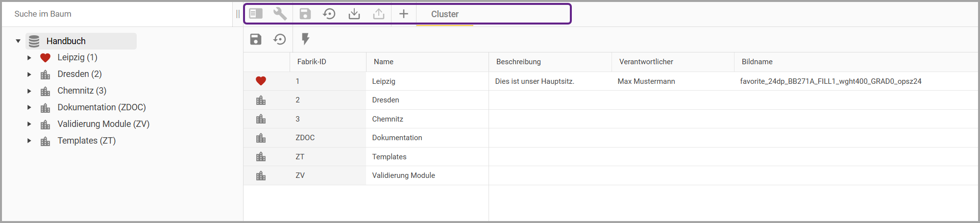
Task: Click the reset history icon in top toolbar
Action: point(329,14)
